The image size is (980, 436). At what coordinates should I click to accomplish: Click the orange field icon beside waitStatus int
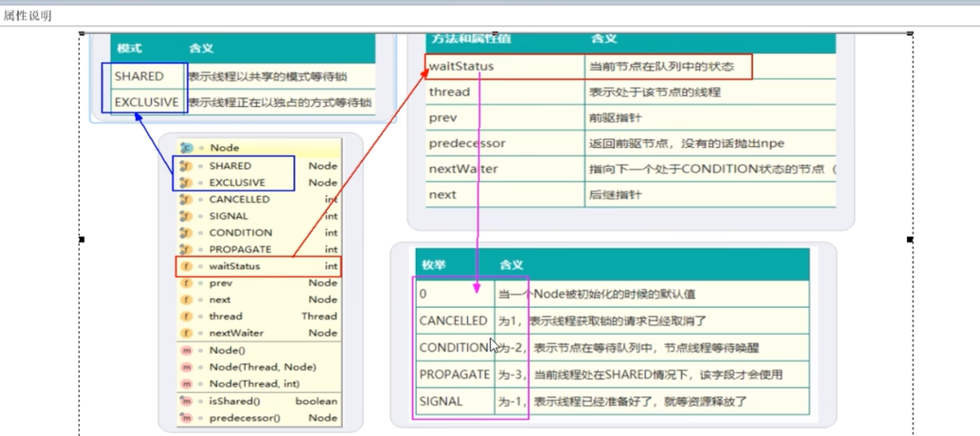tap(186, 266)
